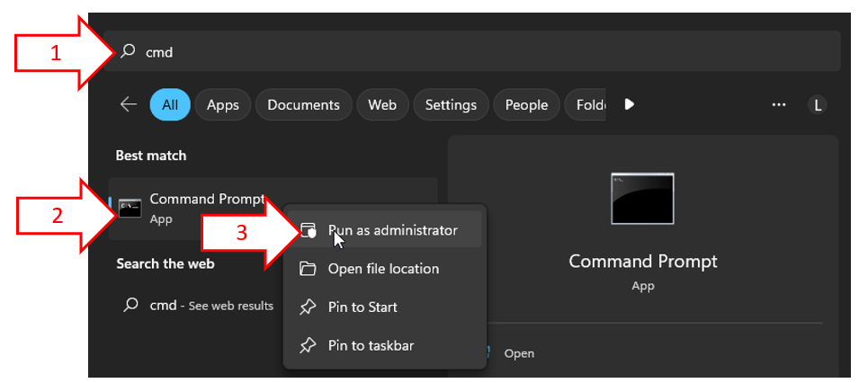
Task: Click the pin icon beside Pin to Start
Action: [x=308, y=307]
